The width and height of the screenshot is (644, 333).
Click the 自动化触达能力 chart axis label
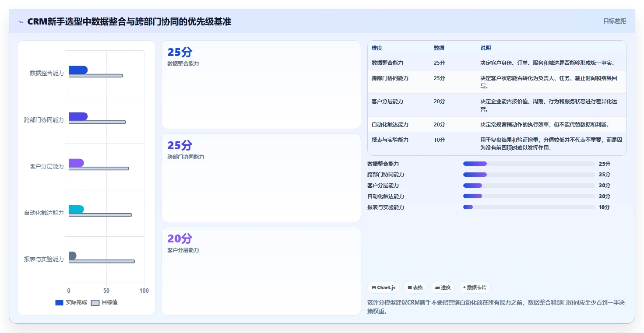tap(44, 213)
